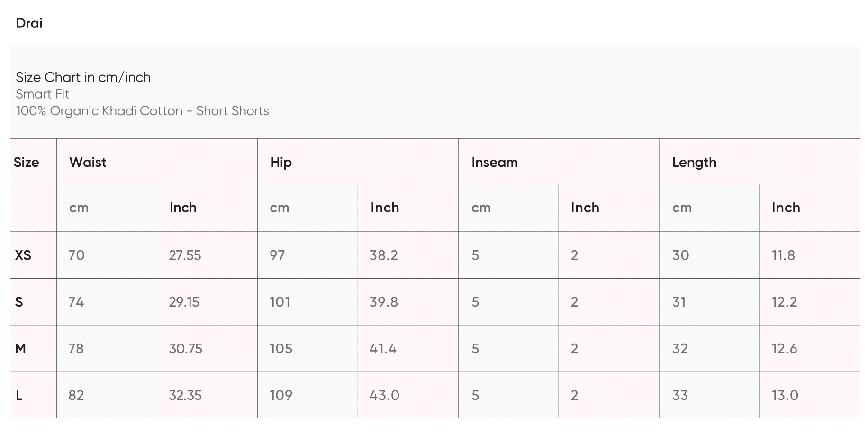Select the 101 hip cm value
The image size is (868, 435).
click(280, 302)
